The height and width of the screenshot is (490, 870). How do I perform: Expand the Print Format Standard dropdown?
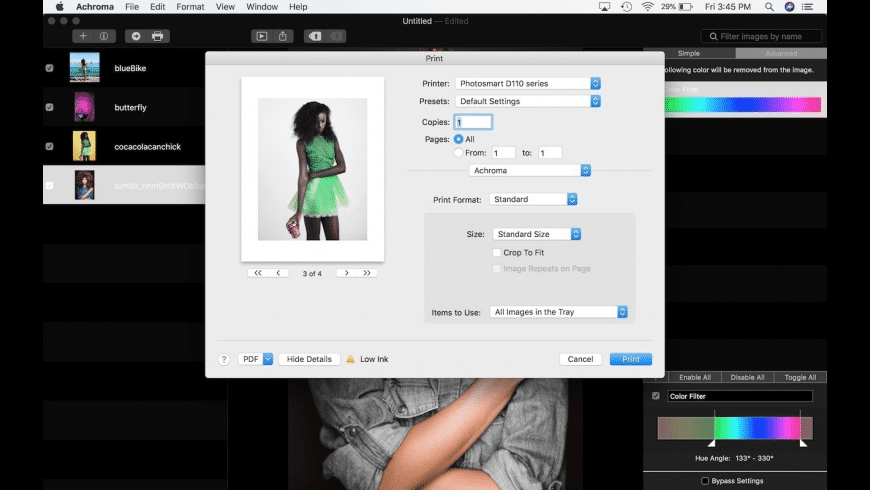click(534, 199)
